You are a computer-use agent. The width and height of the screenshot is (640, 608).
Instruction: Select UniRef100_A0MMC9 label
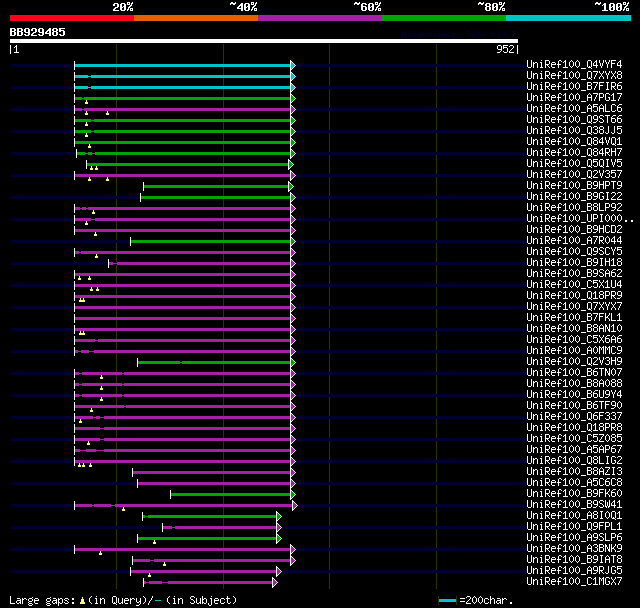click(574, 351)
